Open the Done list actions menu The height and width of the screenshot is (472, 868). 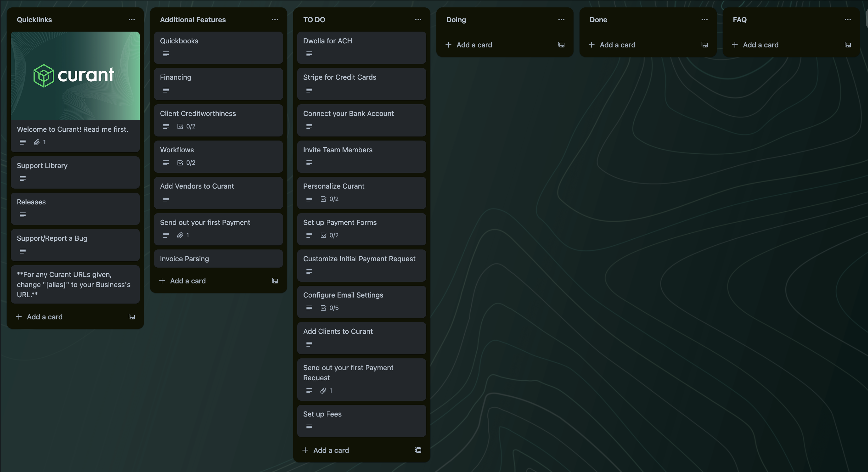pyautogui.click(x=704, y=19)
